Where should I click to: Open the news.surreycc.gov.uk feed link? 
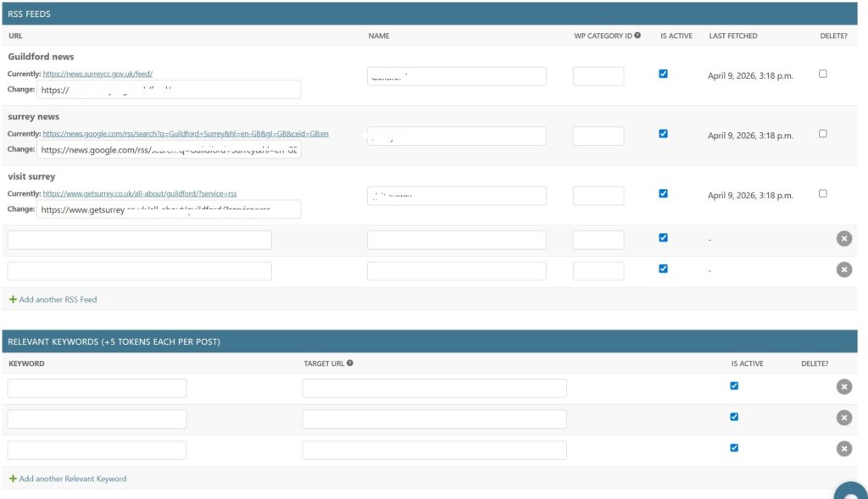pyautogui.click(x=96, y=75)
